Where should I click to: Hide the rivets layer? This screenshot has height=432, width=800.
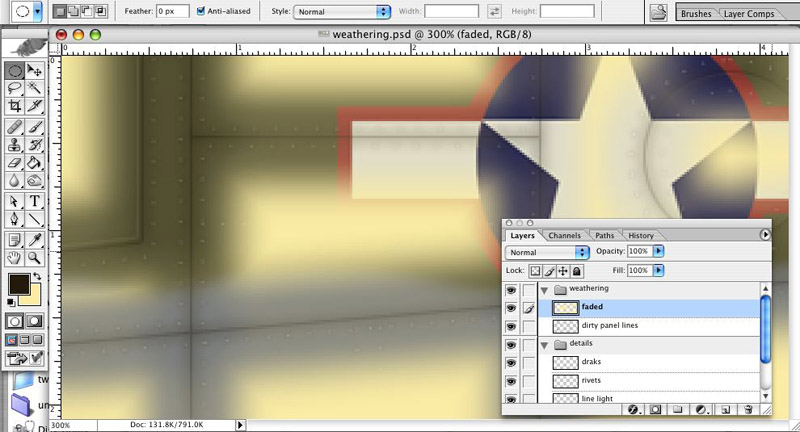point(511,382)
